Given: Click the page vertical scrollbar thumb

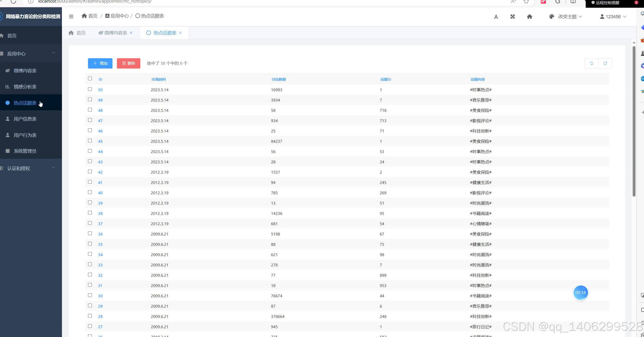Looking at the screenshot, I should [634, 121].
